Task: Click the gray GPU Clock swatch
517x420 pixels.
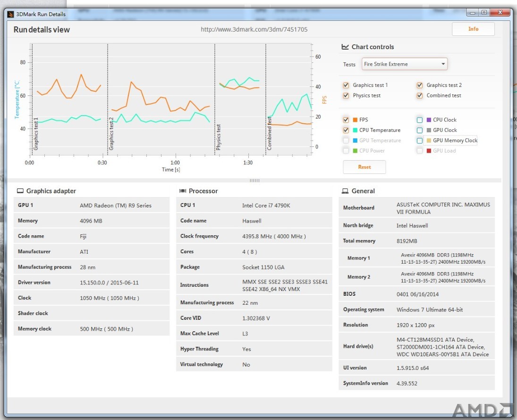Action: 429,130
